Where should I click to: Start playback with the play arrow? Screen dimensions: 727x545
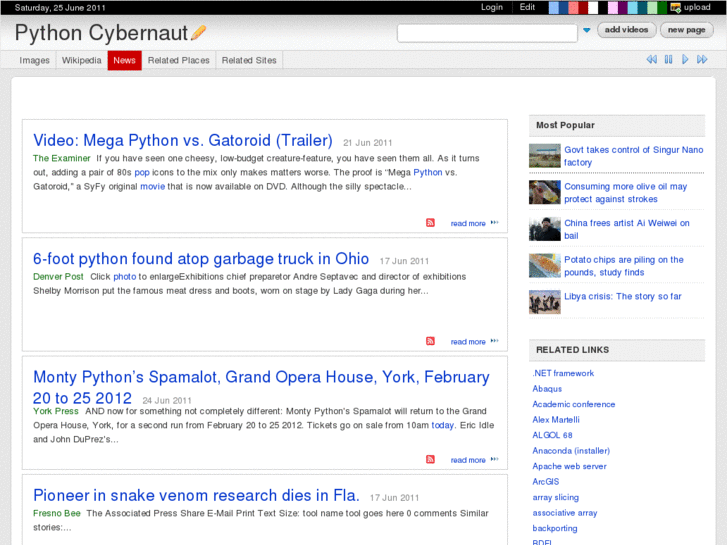click(x=685, y=59)
